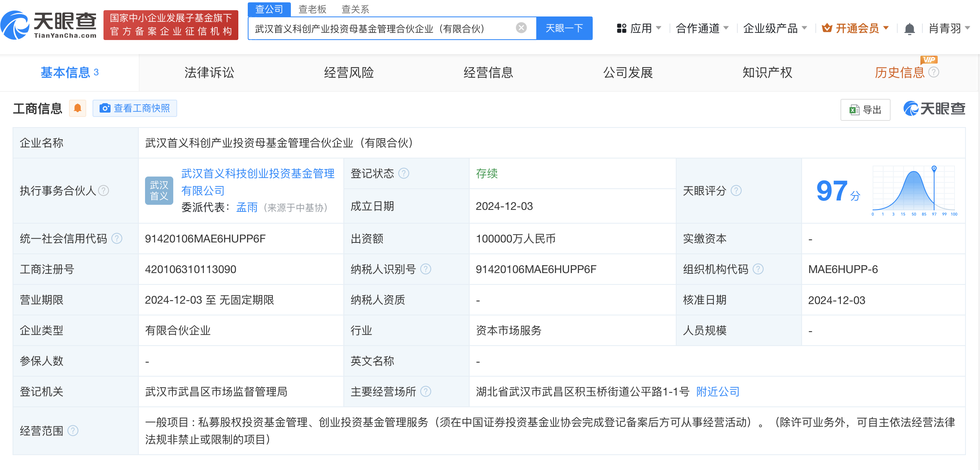Open the 附近公司 nearby companies link
The height and width of the screenshot is (470, 980).
click(718, 392)
